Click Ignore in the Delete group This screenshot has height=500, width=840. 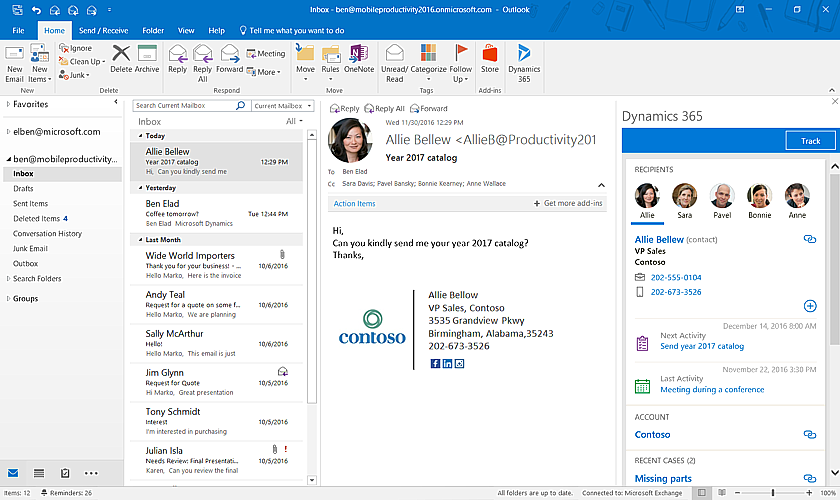click(x=76, y=48)
